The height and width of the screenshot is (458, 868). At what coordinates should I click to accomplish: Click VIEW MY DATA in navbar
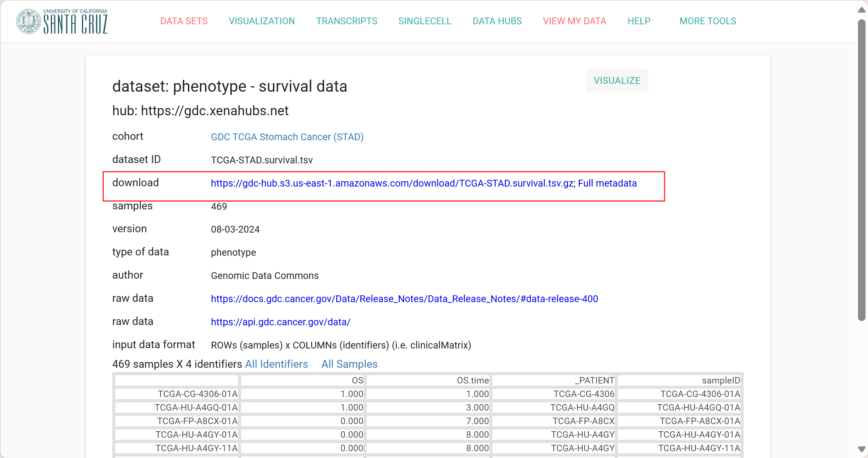[x=574, y=21]
